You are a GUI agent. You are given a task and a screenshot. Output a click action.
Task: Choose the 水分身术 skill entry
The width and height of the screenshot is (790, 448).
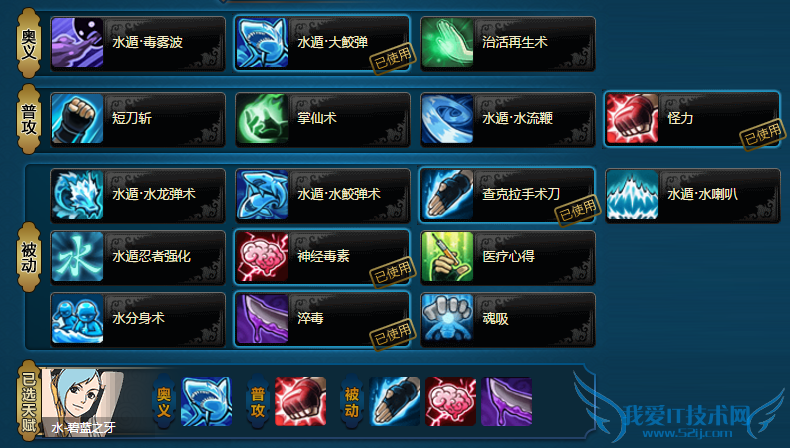138,319
